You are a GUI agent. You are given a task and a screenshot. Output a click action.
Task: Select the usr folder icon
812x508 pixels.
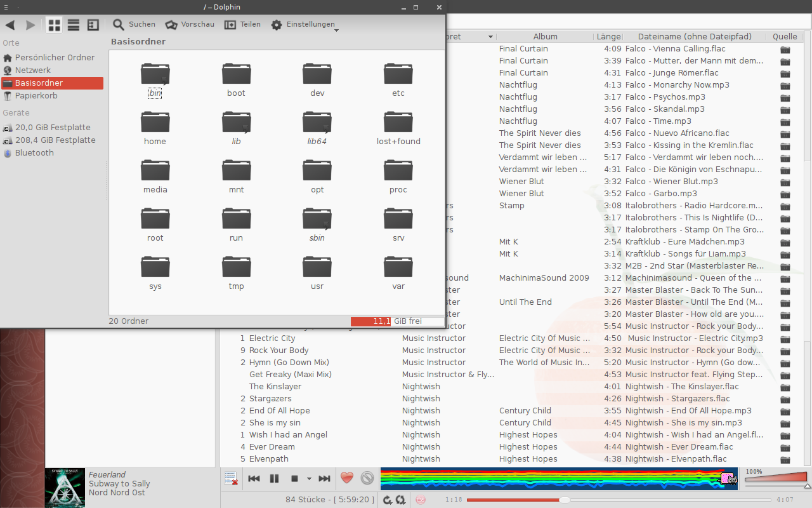[317, 267]
